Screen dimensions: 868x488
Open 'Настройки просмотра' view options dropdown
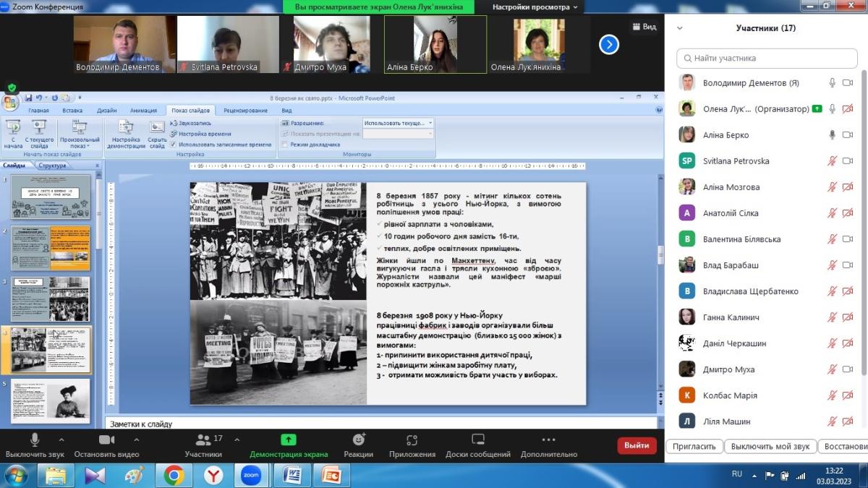click(535, 7)
